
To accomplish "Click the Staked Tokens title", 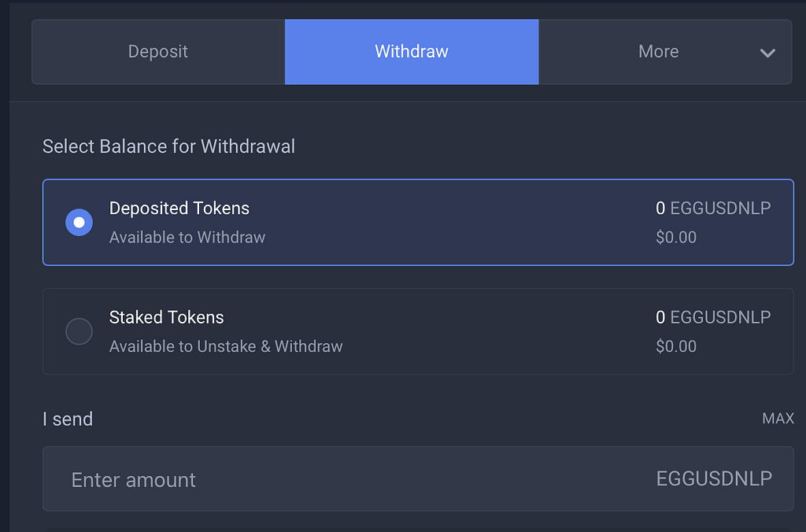I will coord(167,317).
